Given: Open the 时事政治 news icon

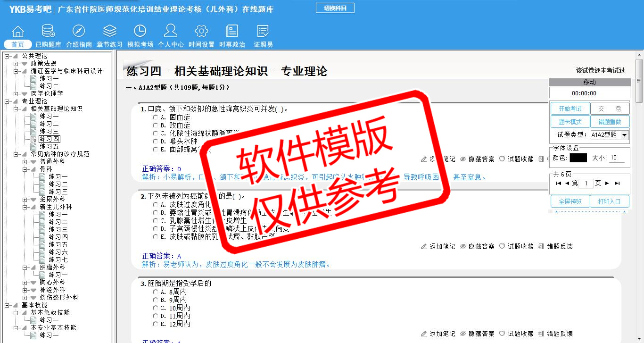Looking at the screenshot, I should click(232, 32).
